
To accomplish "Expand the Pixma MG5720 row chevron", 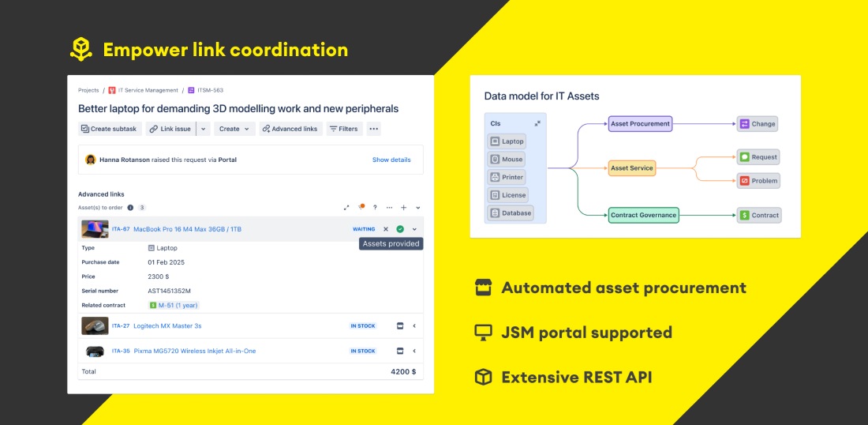I will click(414, 351).
